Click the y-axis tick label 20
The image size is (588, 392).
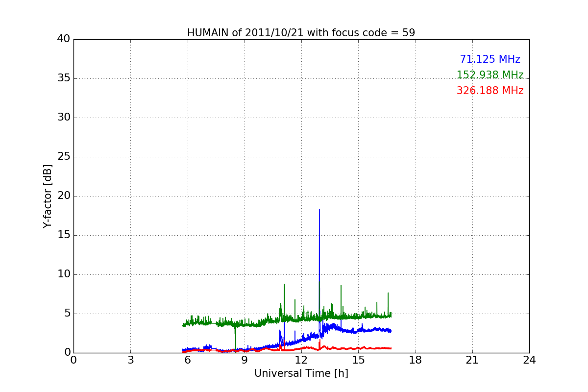(x=63, y=196)
